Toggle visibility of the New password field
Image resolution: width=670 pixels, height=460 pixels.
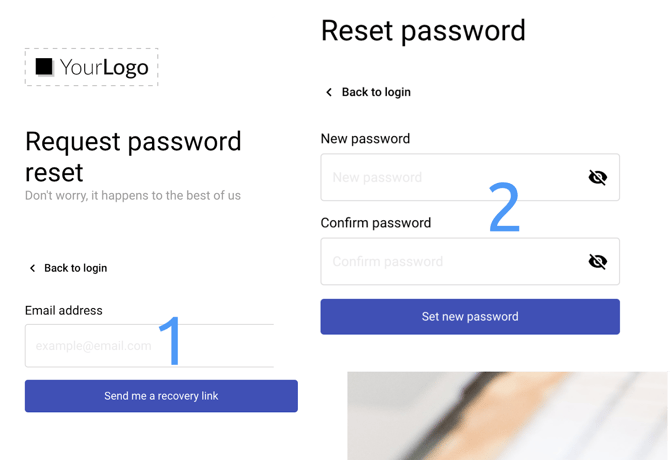click(598, 178)
